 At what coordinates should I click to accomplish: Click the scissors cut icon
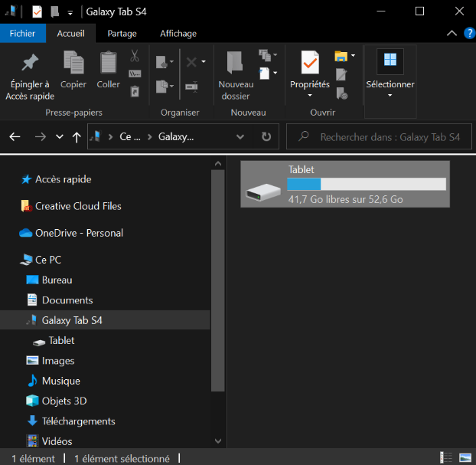pyautogui.click(x=135, y=56)
